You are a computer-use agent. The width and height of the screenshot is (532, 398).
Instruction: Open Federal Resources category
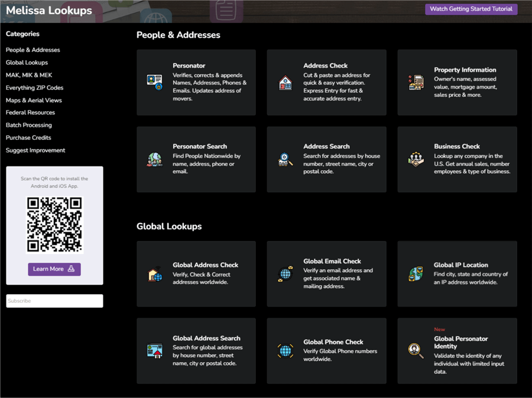coord(30,112)
